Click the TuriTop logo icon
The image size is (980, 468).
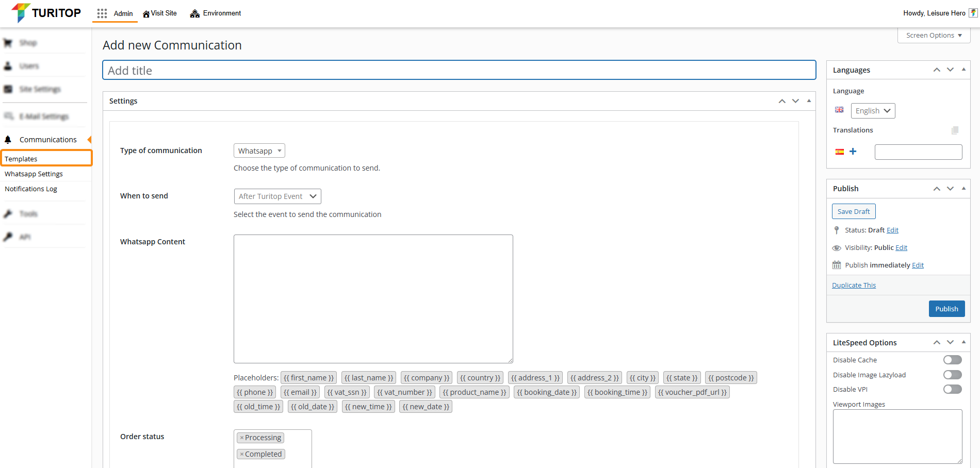click(x=21, y=13)
